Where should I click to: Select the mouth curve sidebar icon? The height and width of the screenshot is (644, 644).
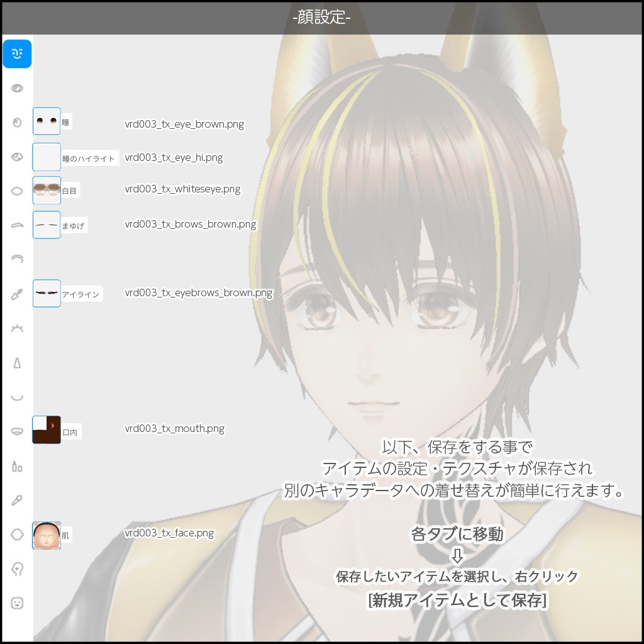click(x=17, y=397)
